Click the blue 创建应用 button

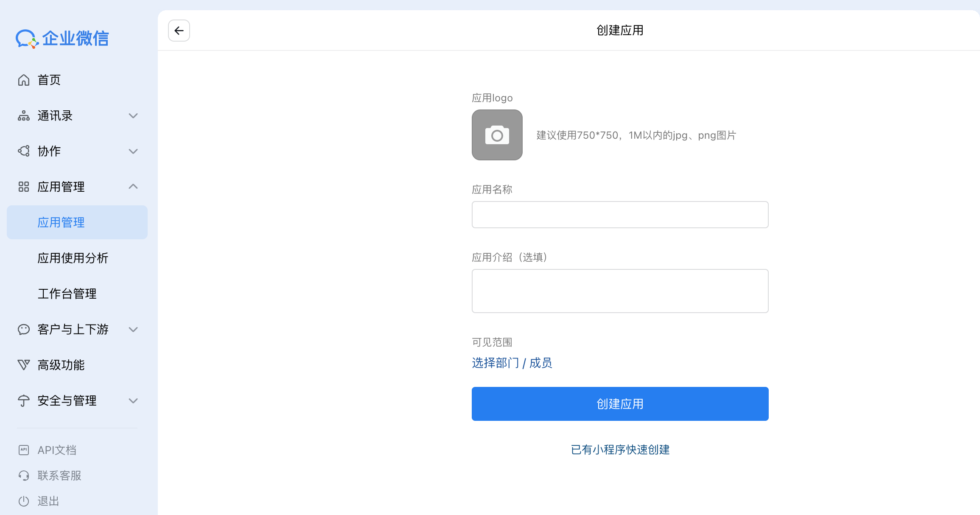point(620,404)
